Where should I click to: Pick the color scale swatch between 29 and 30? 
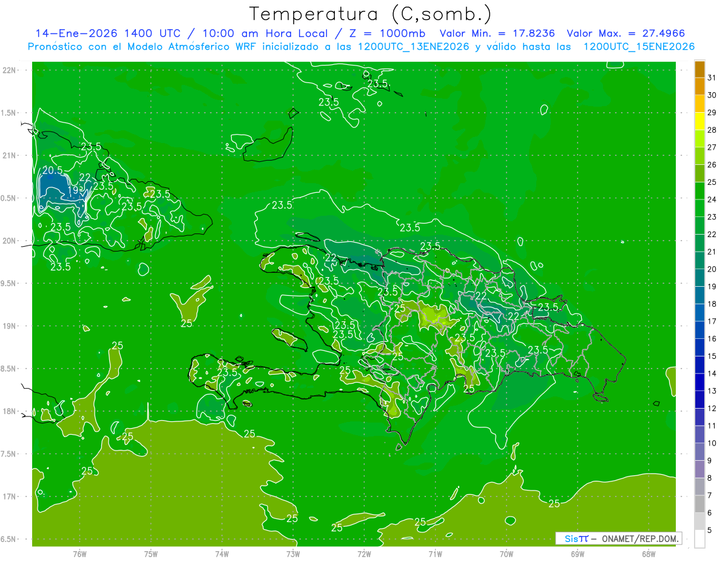click(699, 104)
